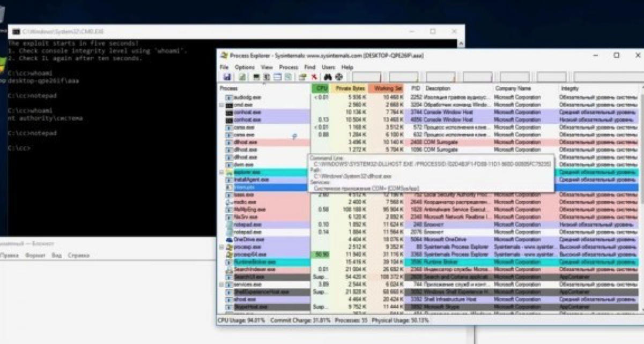Sort by the CPU column header

321,88
